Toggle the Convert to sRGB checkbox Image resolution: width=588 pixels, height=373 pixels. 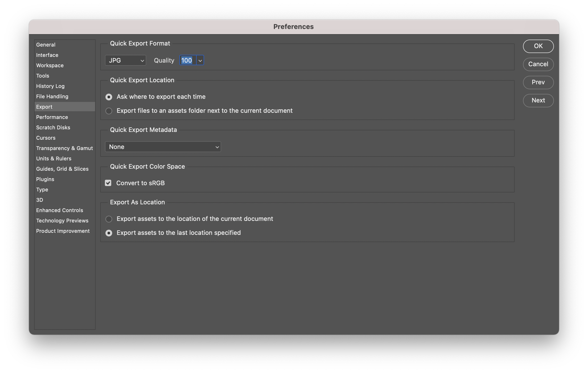[108, 183]
